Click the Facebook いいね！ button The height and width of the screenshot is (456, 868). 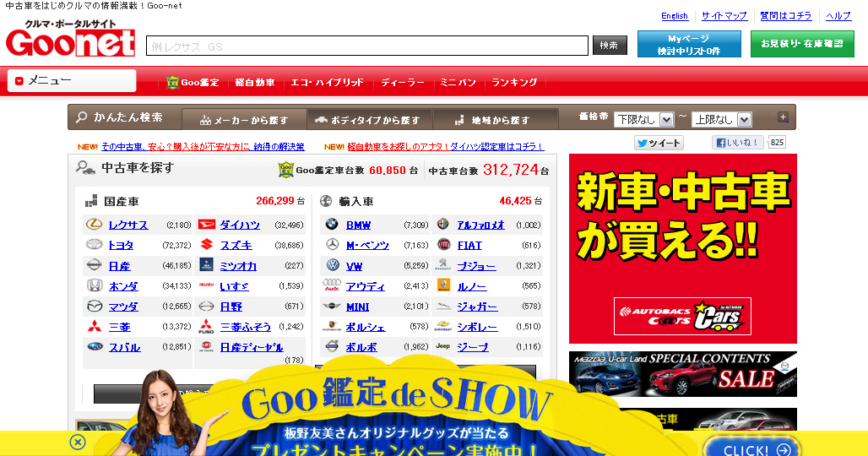point(737,142)
